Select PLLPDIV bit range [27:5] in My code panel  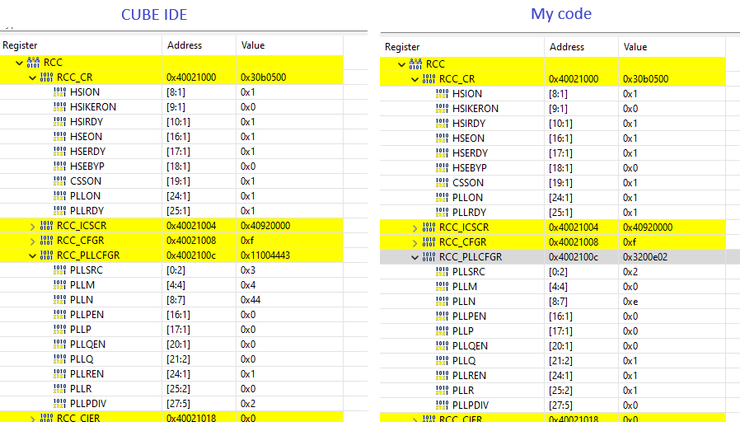coord(561,405)
